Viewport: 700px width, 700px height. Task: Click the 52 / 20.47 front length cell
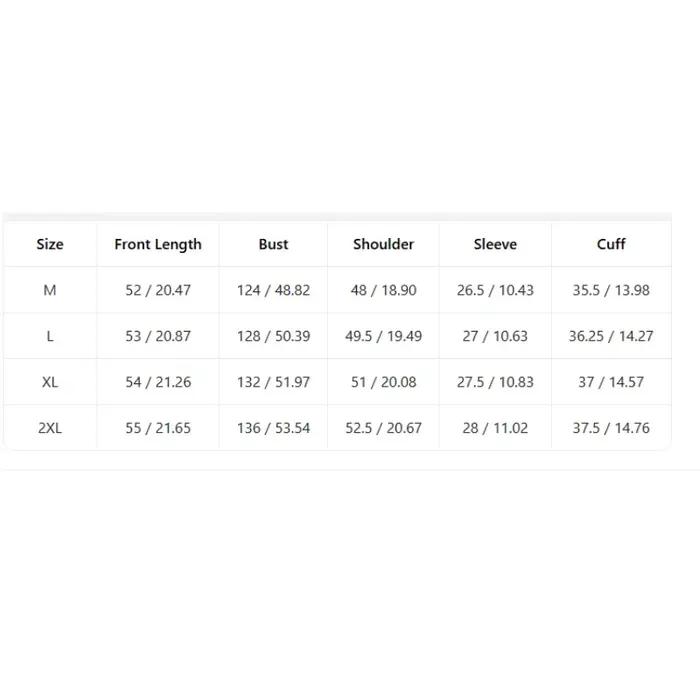click(158, 290)
